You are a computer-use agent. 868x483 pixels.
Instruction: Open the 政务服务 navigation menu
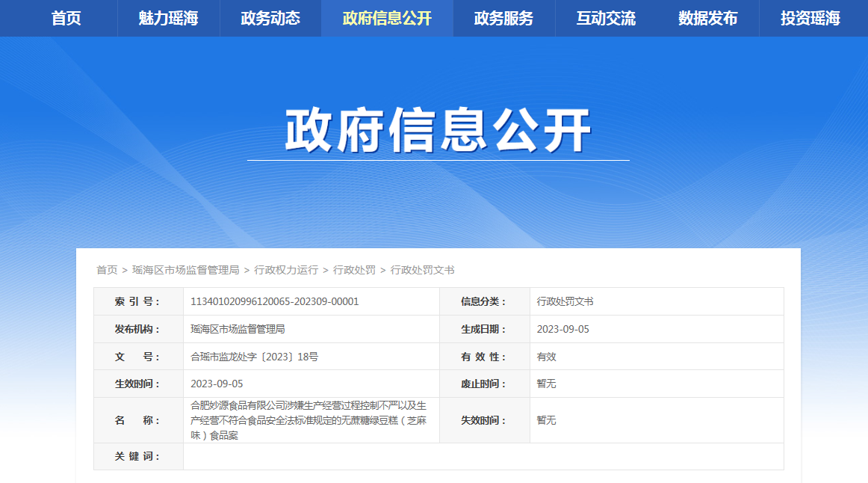click(x=503, y=19)
